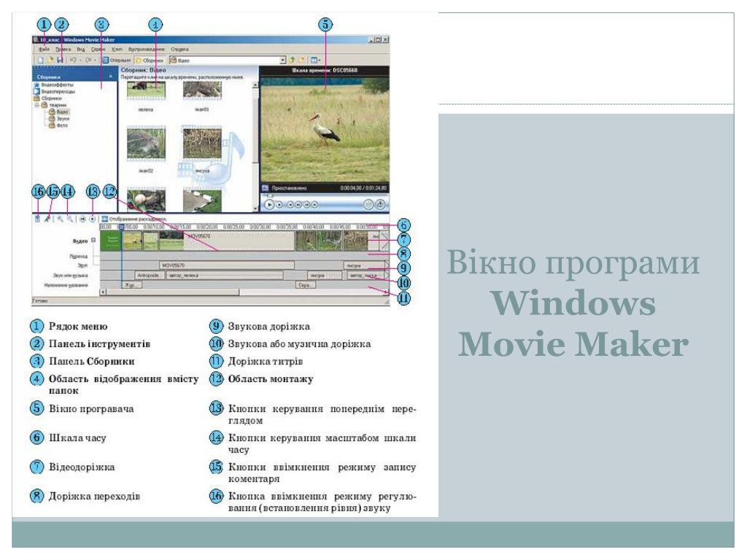This screenshot has width=747, height=560.
Task: Click the player seek bar slider
Action: [270, 195]
